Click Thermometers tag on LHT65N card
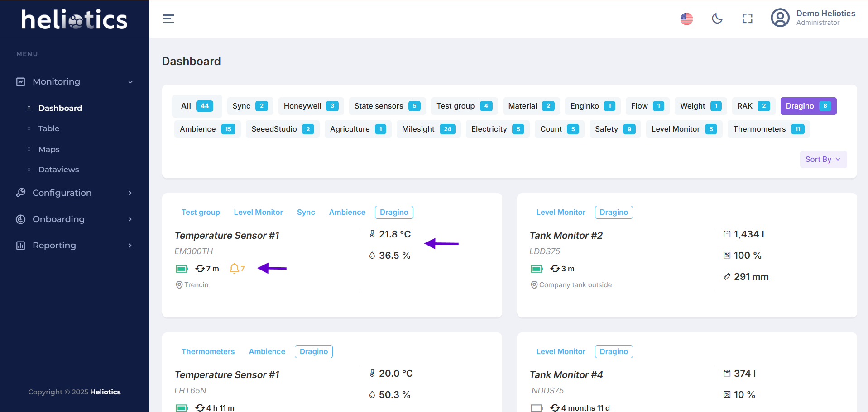This screenshot has height=412, width=868. pos(208,351)
